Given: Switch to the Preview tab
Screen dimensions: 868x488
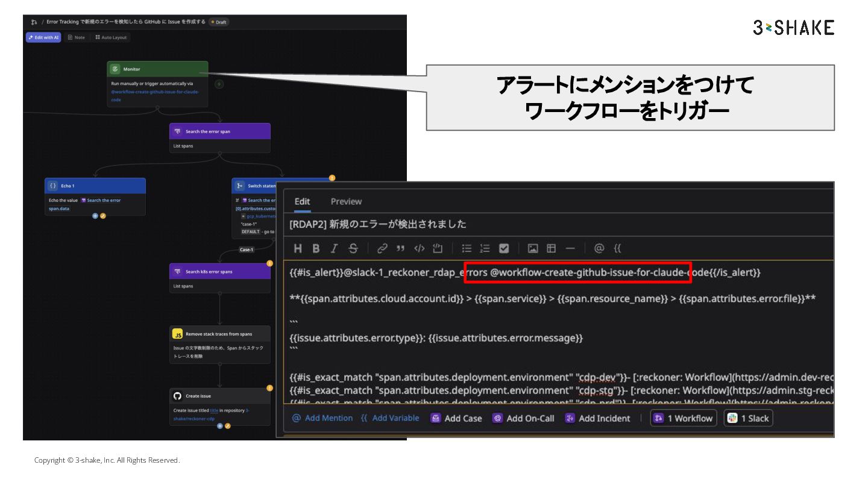Looking at the screenshot, I should (346, 201).
